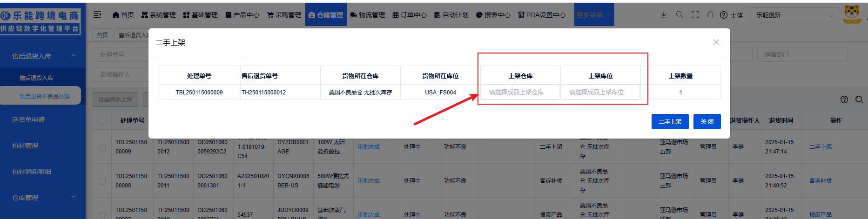Screen dimensions: 868x219
Task: Toggle fullscreen mode icon
Action: (695, 15)
